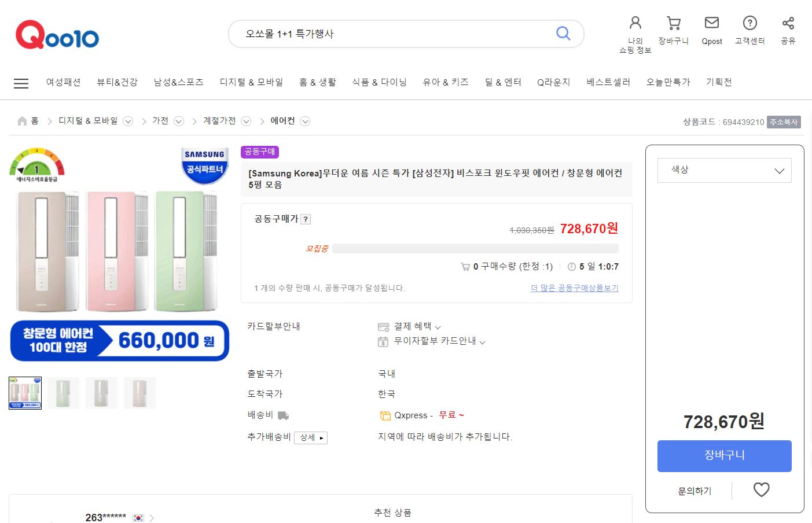The width and height of the screenshot is (812, 523).
Task: Click 홈 breadcrumb text
Action: [35, 121]
